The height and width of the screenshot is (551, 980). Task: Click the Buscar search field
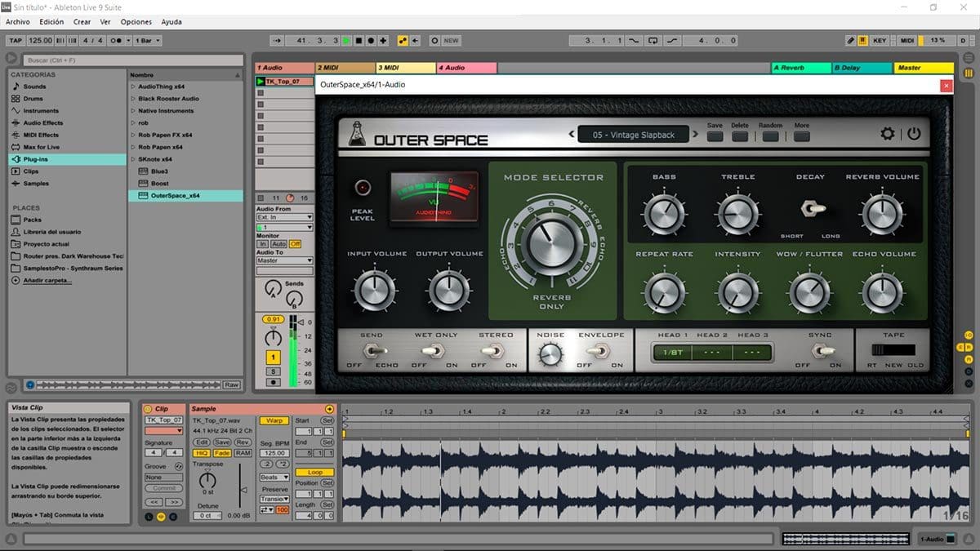[x=133, y=60]
